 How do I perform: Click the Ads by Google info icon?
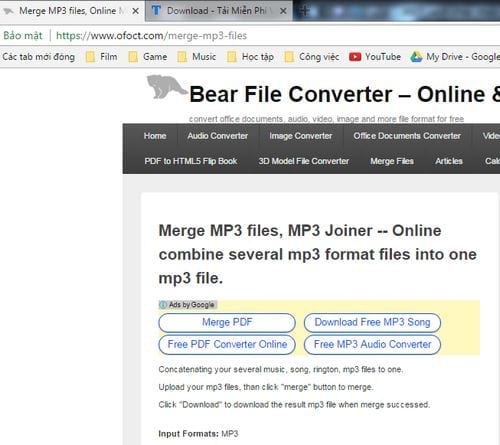coord(163,305)
